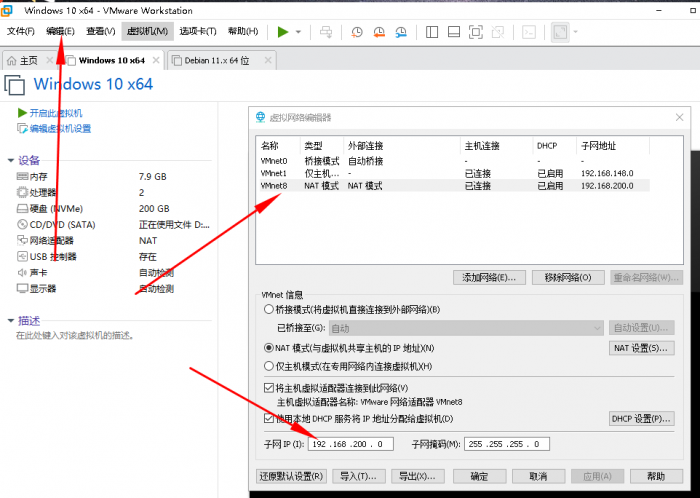
Task: Select the NAT 模式 radio button
Action: (x=268, y=348)
